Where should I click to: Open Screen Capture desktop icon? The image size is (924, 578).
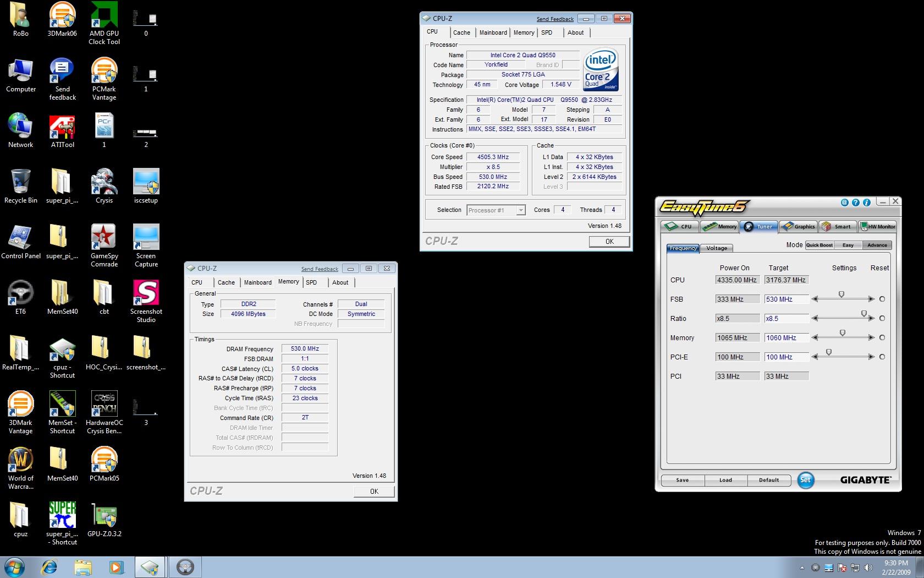coord(146,246)
